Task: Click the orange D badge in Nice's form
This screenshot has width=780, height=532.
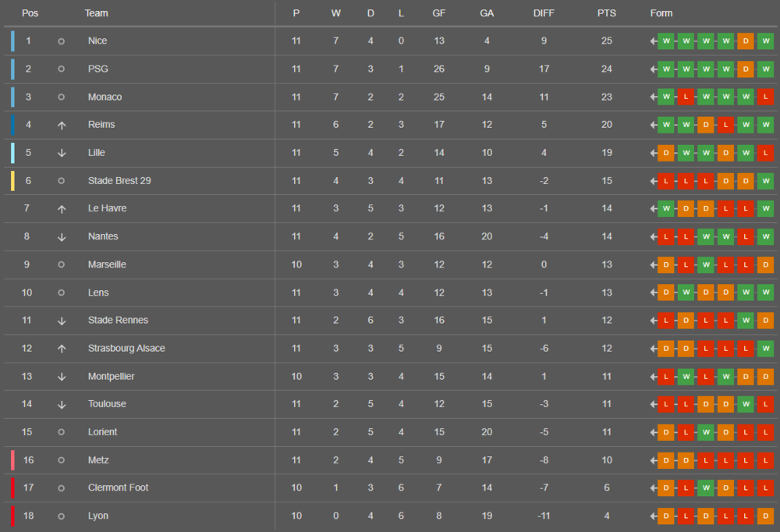Action: [x=745, y=41]
